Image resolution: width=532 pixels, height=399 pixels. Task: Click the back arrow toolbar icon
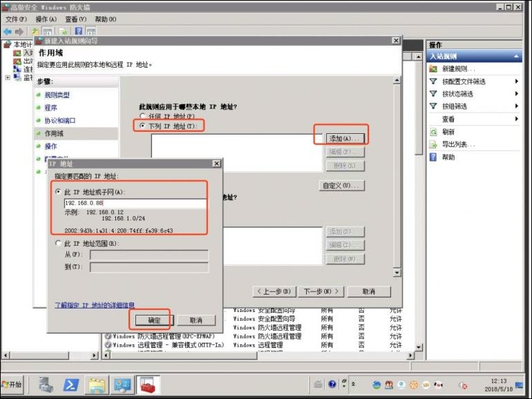point(8,32)
